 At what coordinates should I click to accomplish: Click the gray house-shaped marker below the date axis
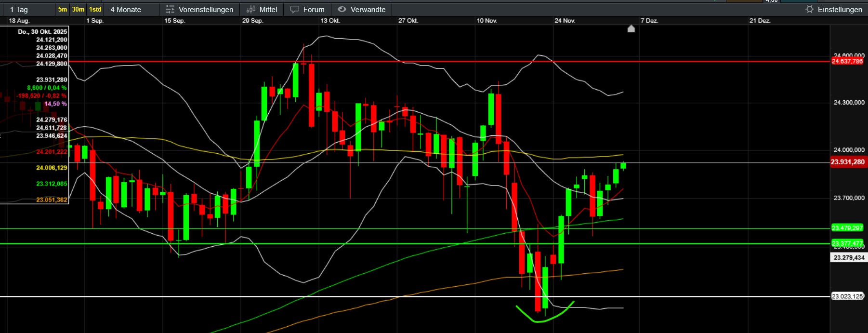(631, 28)
